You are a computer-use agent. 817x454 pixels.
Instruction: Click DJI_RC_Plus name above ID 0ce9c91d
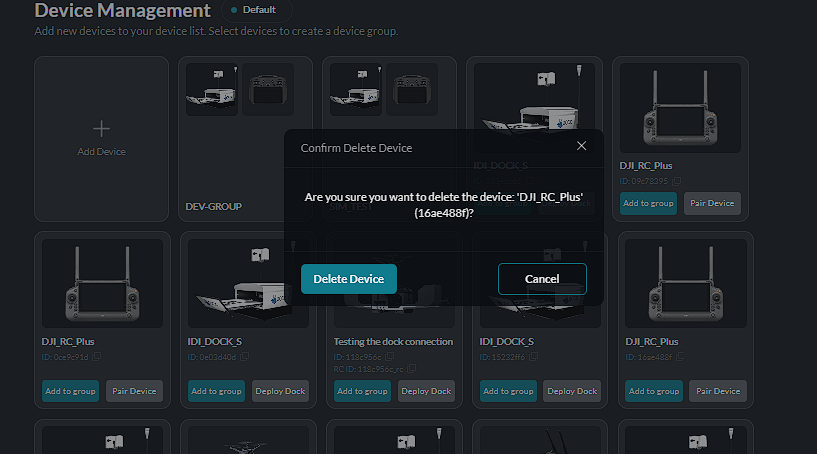point(68,341)
